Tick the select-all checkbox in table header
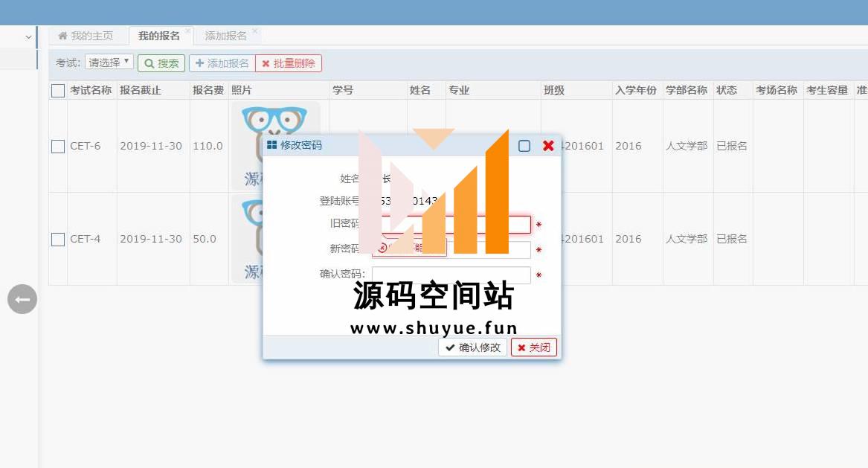 click(58, 91)
